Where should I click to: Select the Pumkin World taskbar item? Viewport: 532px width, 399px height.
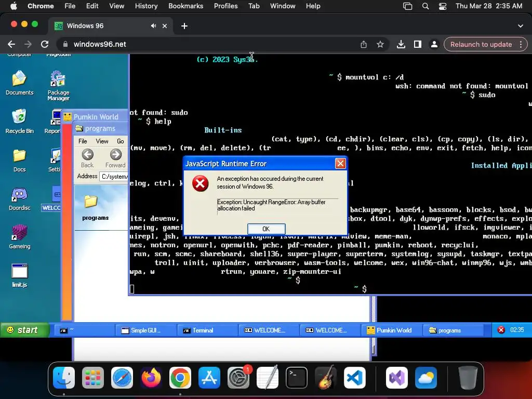(x=391, y=330)
